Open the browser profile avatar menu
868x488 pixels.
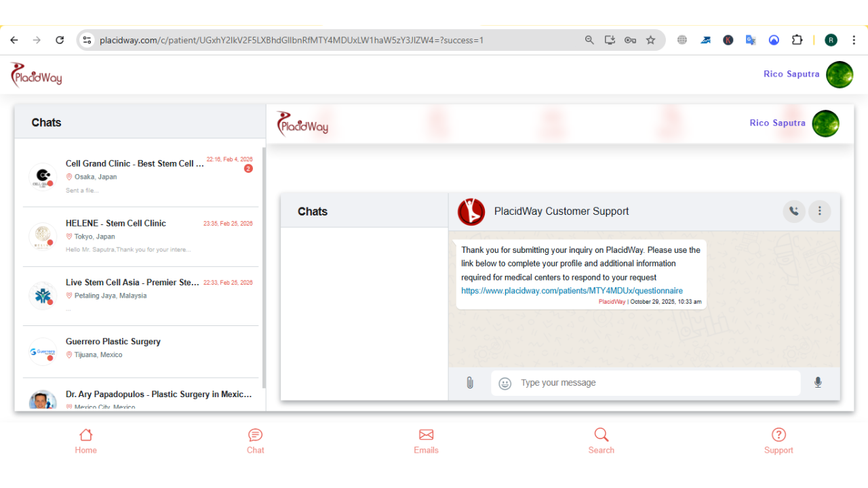click(x=831, y=40)
